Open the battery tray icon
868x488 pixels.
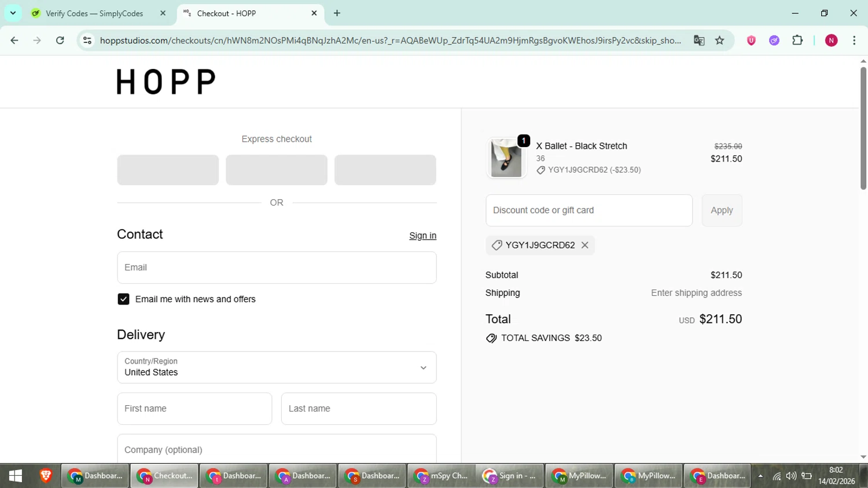807,476
